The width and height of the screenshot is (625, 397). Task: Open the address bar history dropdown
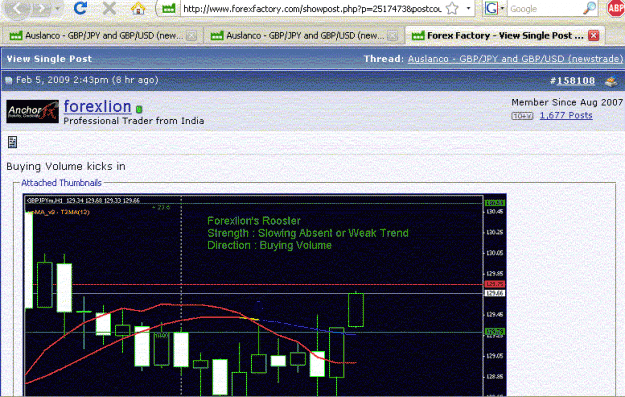tap(468, 8)
